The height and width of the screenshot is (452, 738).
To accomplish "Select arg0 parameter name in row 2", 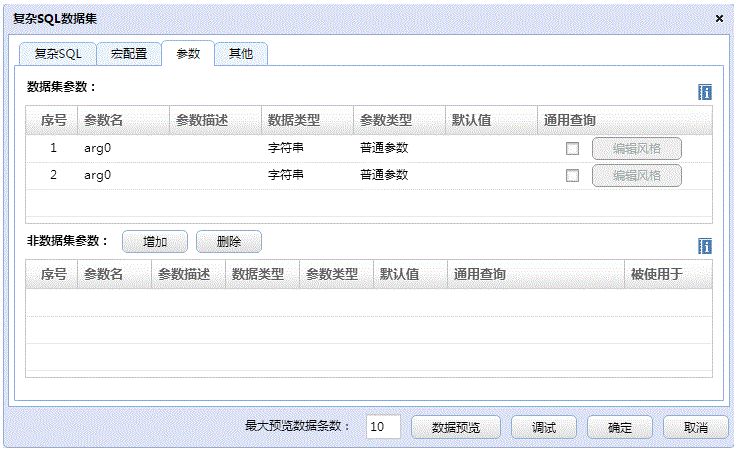I will click(97, 175).
